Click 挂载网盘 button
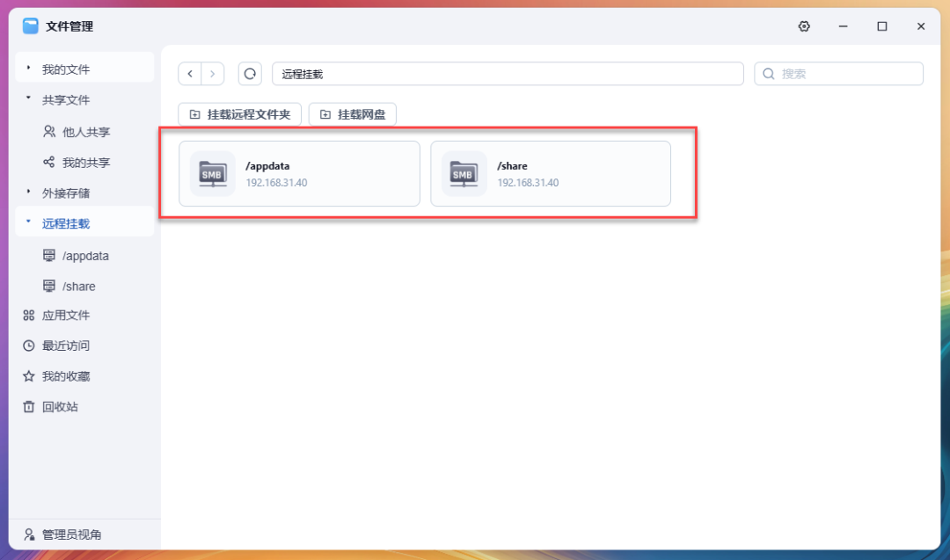Screen dimensions: 950x560 pyautogui.click(x=353, y=114)
